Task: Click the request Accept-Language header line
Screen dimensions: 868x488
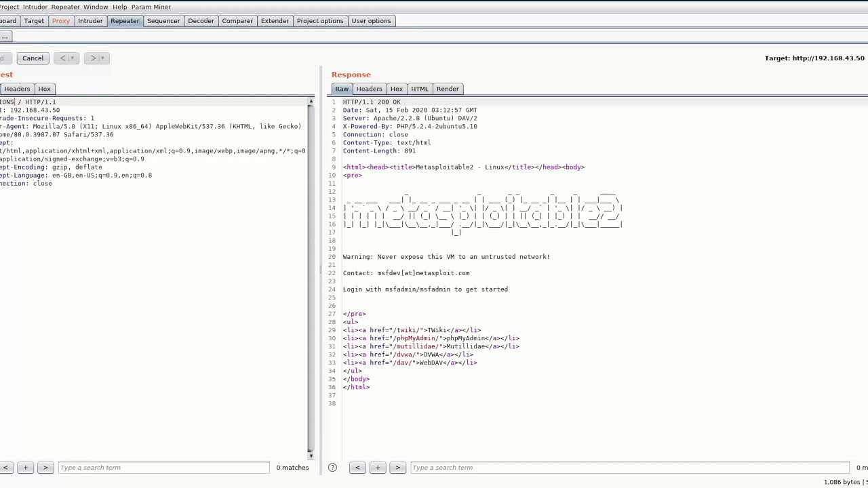Action: (x=76, y=176)
